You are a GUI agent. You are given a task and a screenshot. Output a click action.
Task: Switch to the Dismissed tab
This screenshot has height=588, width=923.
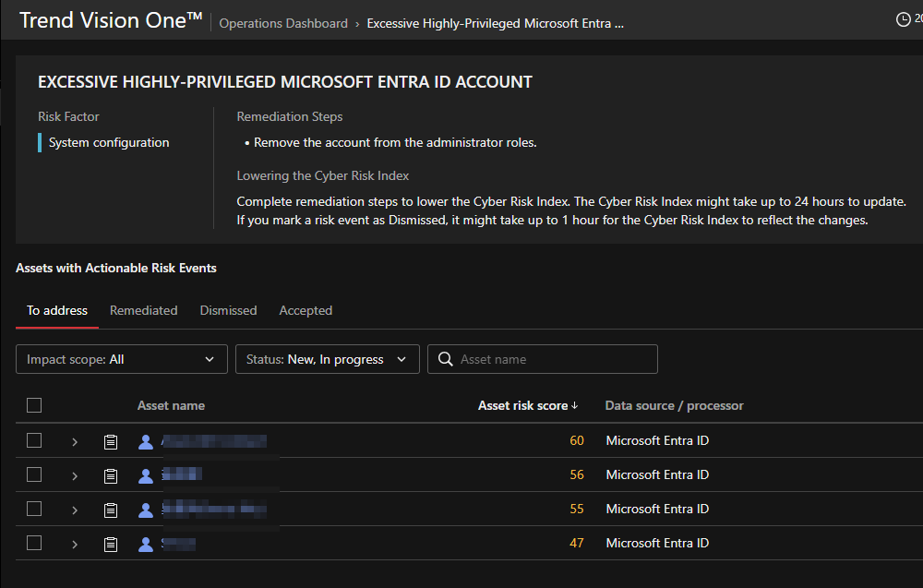pyautogui.click(x=228, y=310)
